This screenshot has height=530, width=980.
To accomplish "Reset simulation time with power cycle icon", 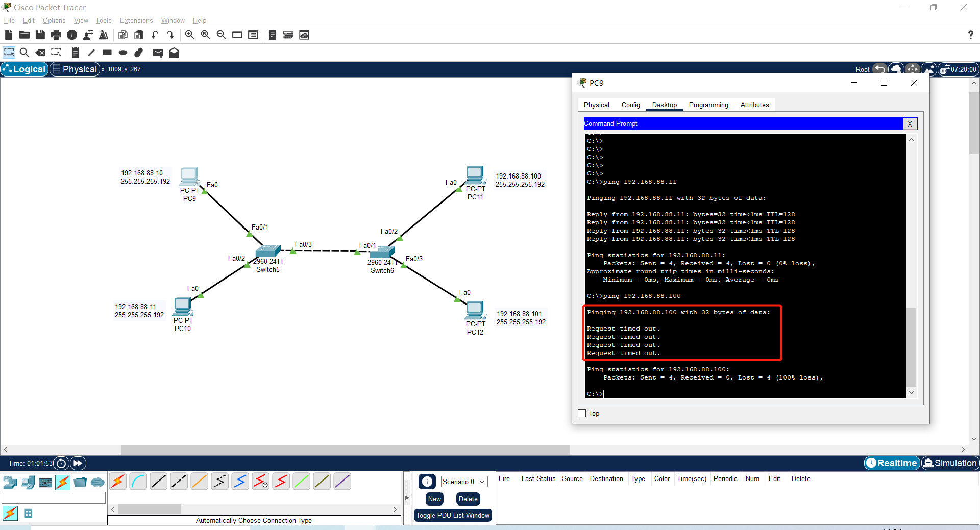I will point(61,463).
